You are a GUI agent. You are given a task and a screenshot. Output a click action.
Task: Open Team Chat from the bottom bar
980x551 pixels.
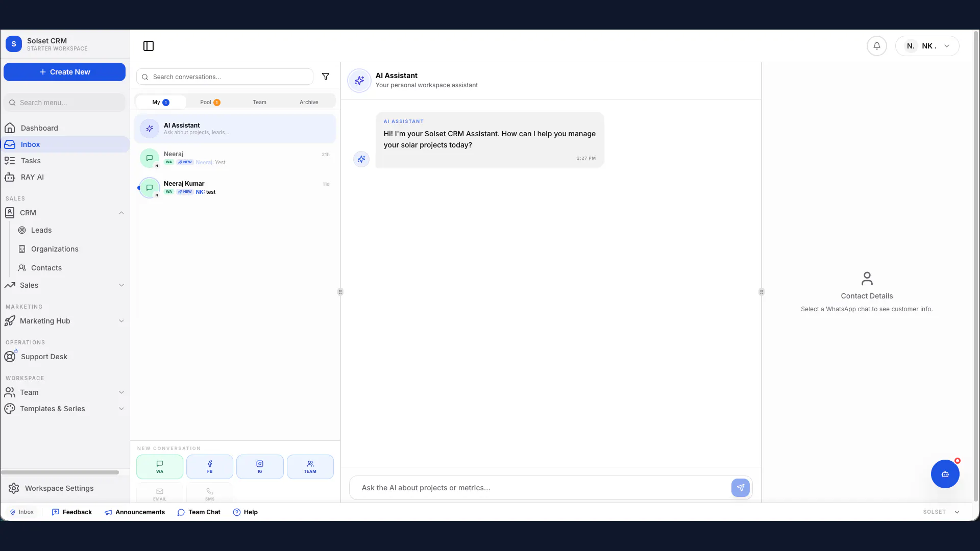[x=199, y=512]
